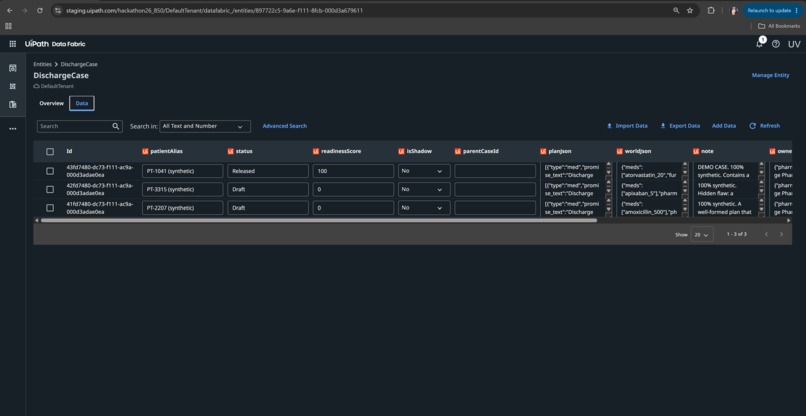
Task: Open browser extensions puzzle icon
Action: click(x=711, y=10)
